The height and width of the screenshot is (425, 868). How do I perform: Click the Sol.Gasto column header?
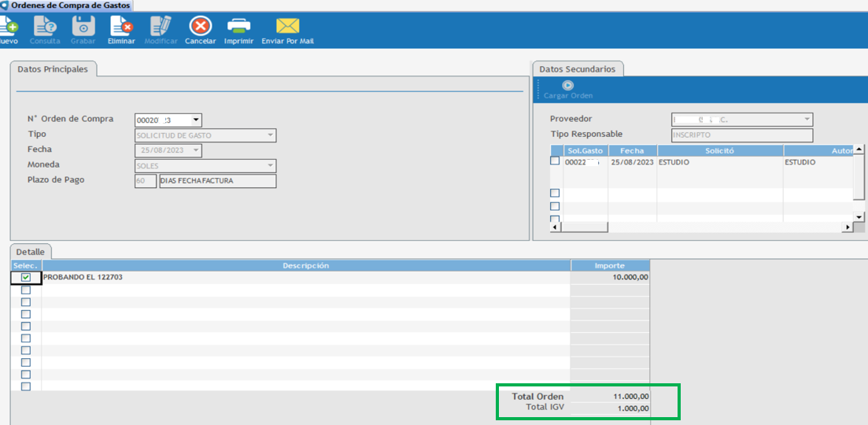(x=585, y=150)
